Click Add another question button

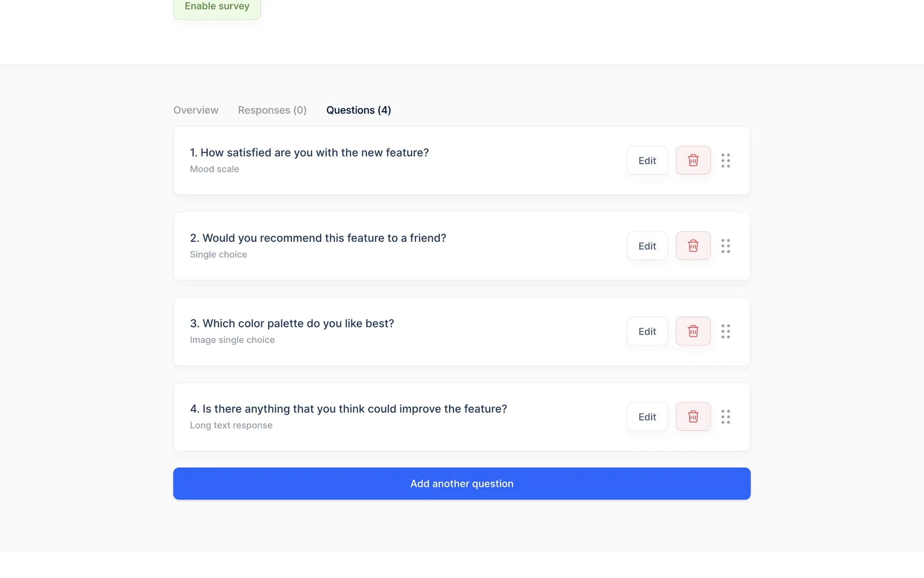462,484
